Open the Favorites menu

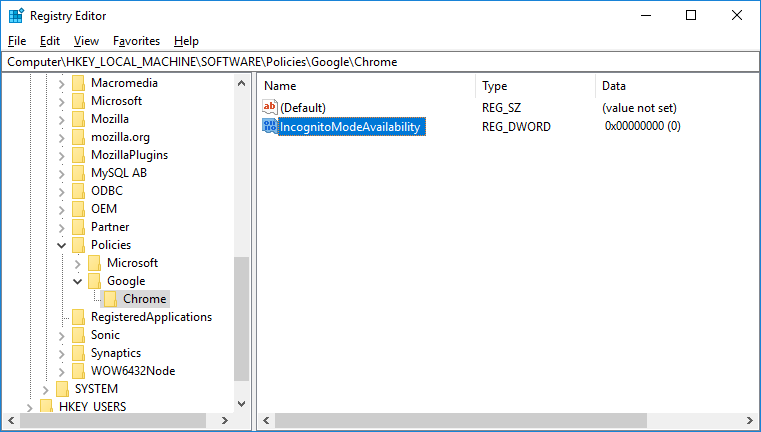(x=136, y=41)
